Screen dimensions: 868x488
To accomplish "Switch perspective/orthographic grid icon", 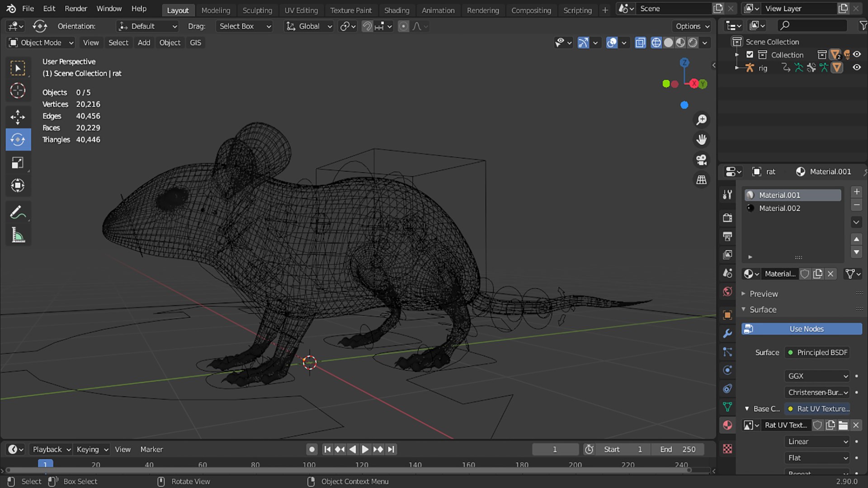I will click(701, 180).
